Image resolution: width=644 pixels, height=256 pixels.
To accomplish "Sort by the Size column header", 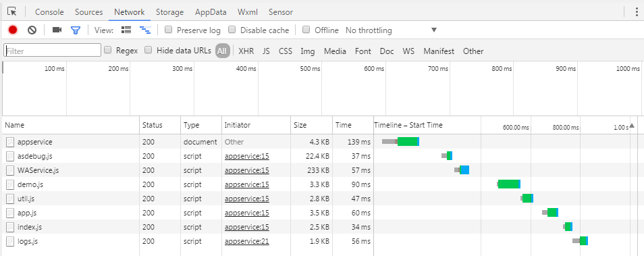I will [x=312, y=126].
